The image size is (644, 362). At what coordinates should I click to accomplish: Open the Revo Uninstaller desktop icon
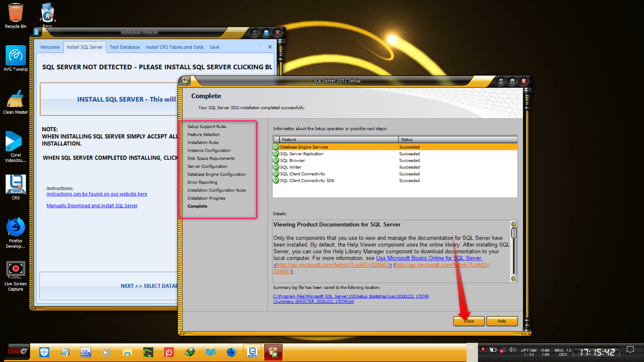tap(47, 14)
